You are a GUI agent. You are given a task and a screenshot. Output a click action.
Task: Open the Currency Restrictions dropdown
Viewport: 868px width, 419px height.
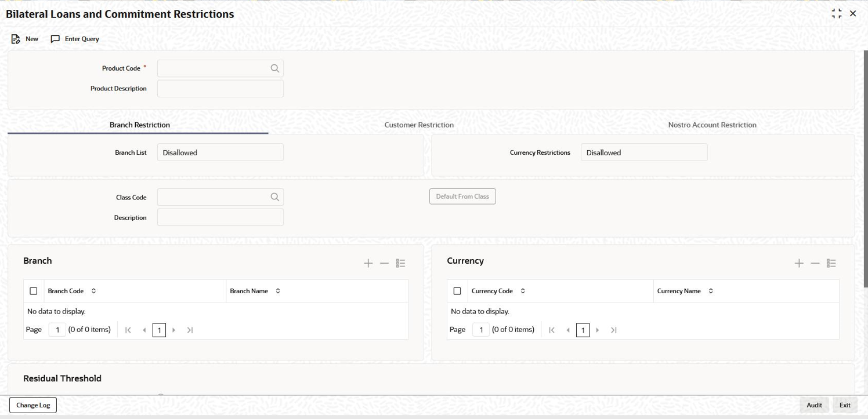point(643,152)
